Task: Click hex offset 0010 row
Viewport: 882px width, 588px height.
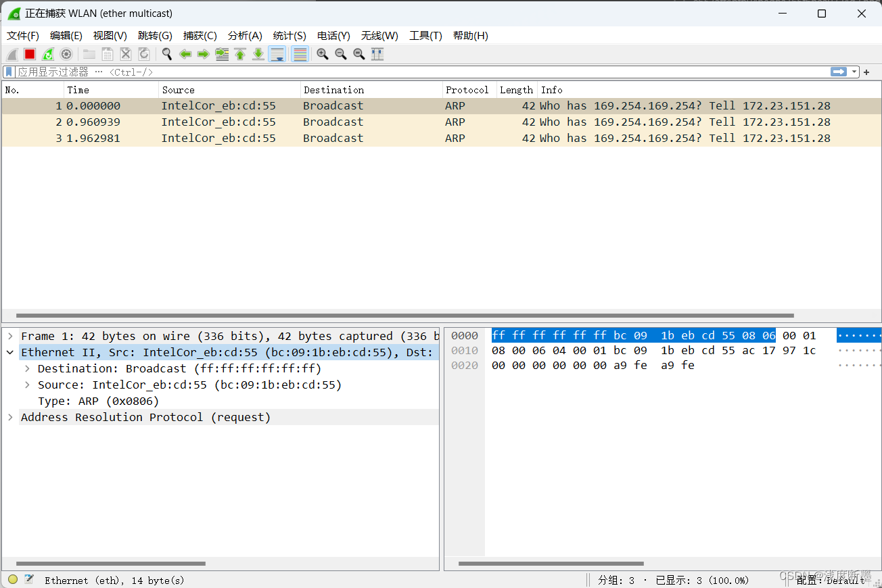Action: tap(465, 351)
